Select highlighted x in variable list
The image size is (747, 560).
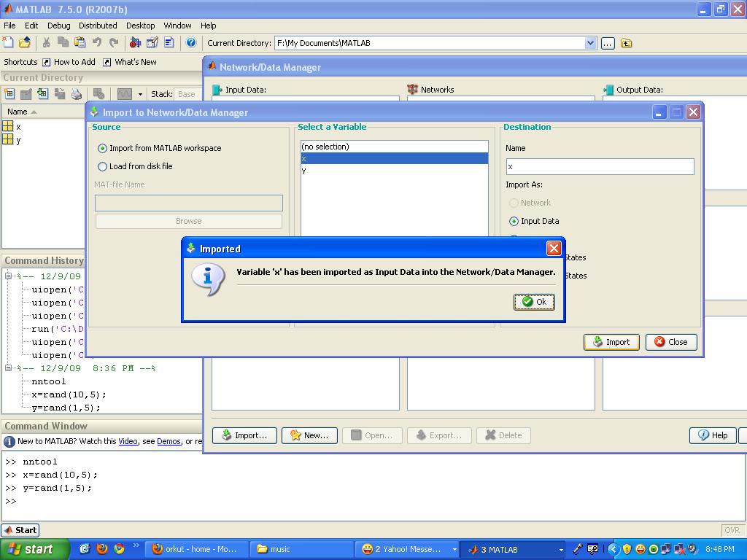[395, 158]
